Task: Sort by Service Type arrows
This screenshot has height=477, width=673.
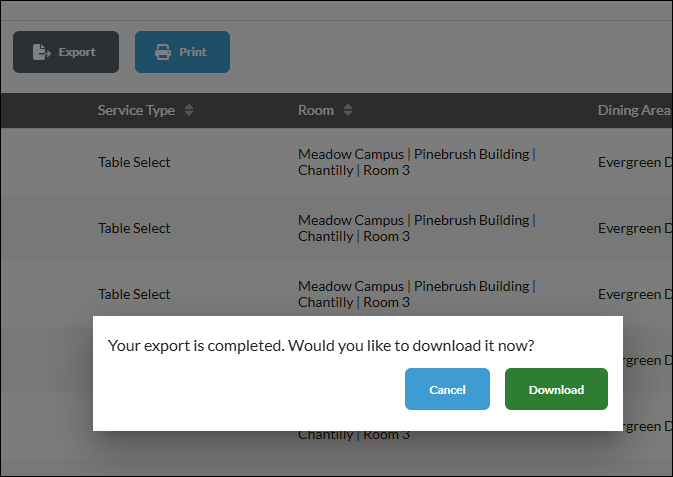Action: 189,110
